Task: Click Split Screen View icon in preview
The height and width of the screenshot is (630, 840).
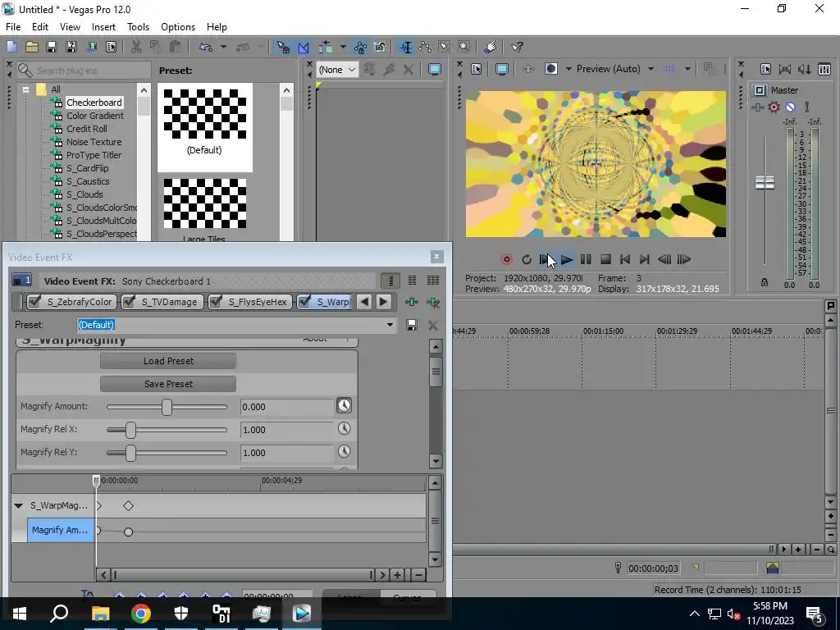Action: click(x=550, y=69)
